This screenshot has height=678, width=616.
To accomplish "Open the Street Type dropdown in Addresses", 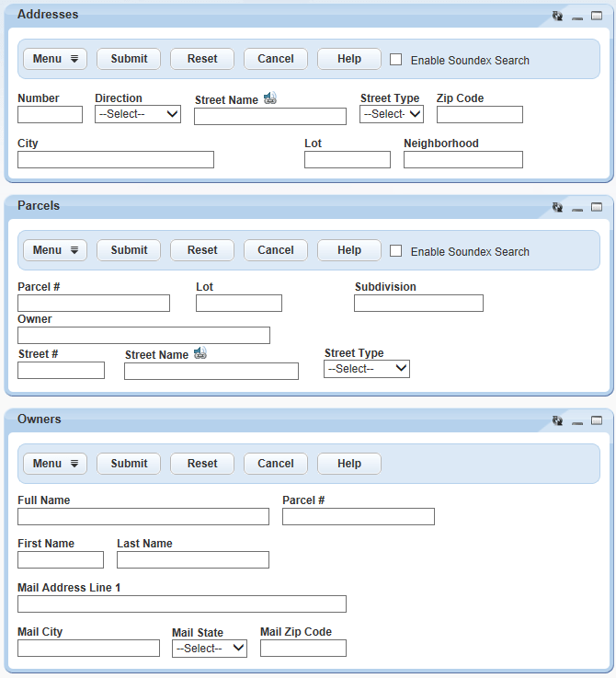I will click(392, 114).
